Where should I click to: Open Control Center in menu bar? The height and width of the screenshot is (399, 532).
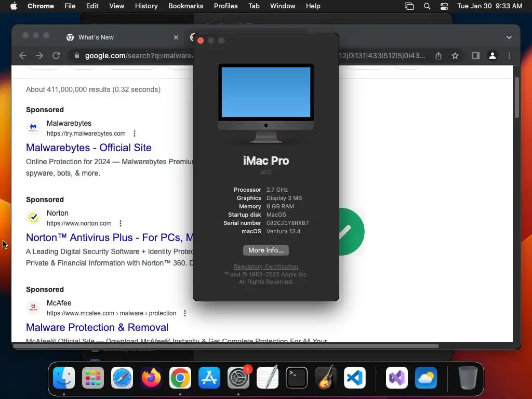tap(444, 6)
